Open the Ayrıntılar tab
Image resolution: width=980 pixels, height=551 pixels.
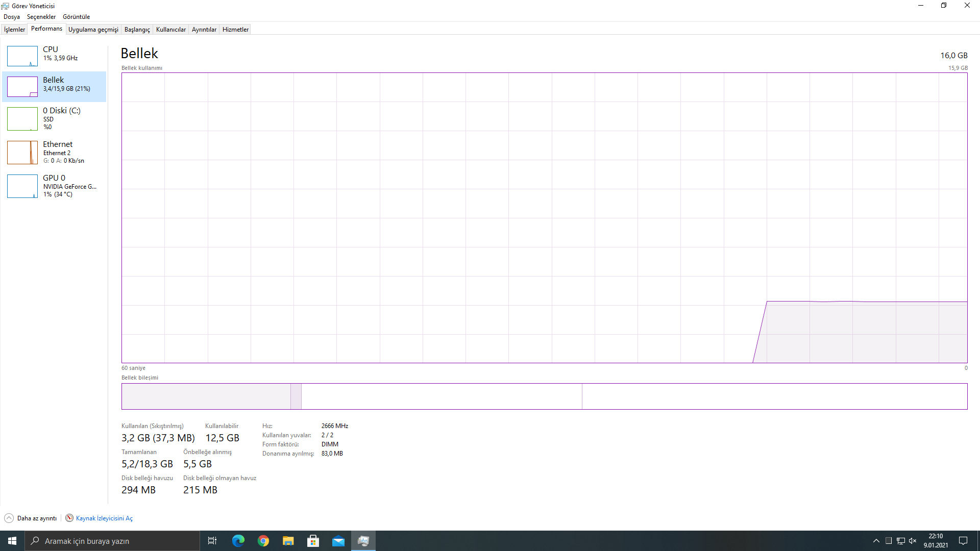(204, 30)
